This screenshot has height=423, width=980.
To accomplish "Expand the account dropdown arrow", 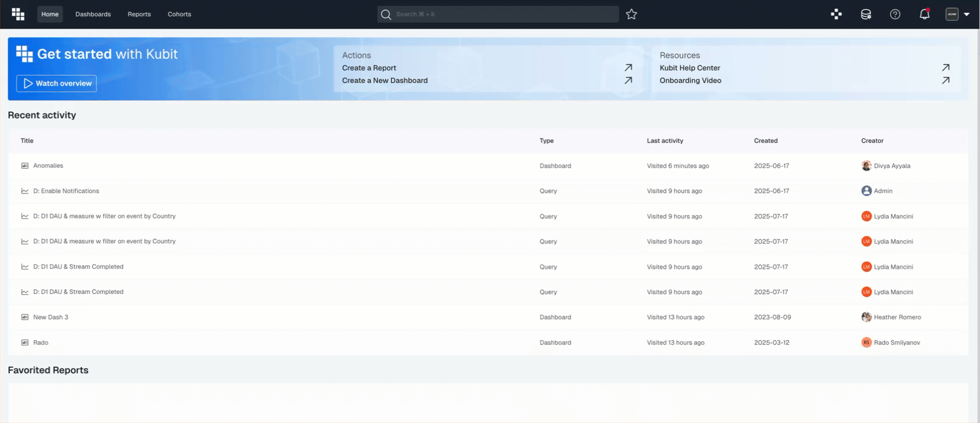I will (967, 15).
